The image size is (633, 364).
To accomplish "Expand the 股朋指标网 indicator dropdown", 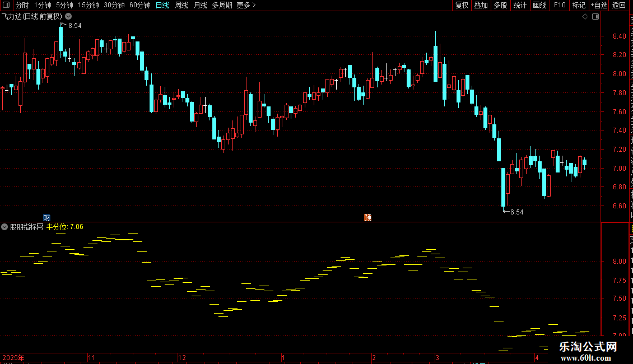I will click(4, 227).
